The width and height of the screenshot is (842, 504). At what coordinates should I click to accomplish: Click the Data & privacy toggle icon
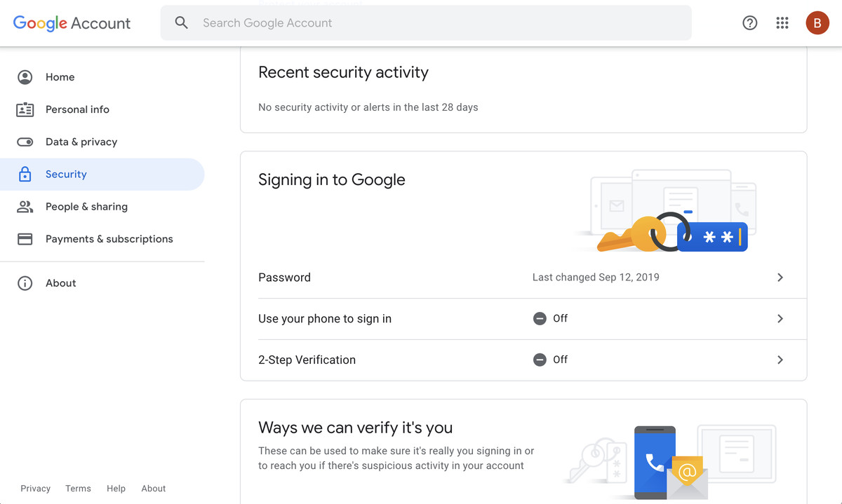pos(25,142)
